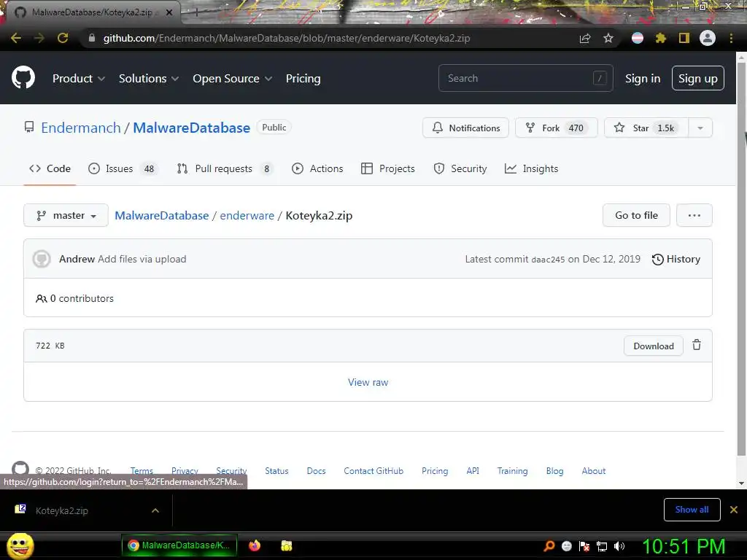The width and height of the screenshot is (747, 560).
Task: Open the Insights tab
Action: pos(531,168)
